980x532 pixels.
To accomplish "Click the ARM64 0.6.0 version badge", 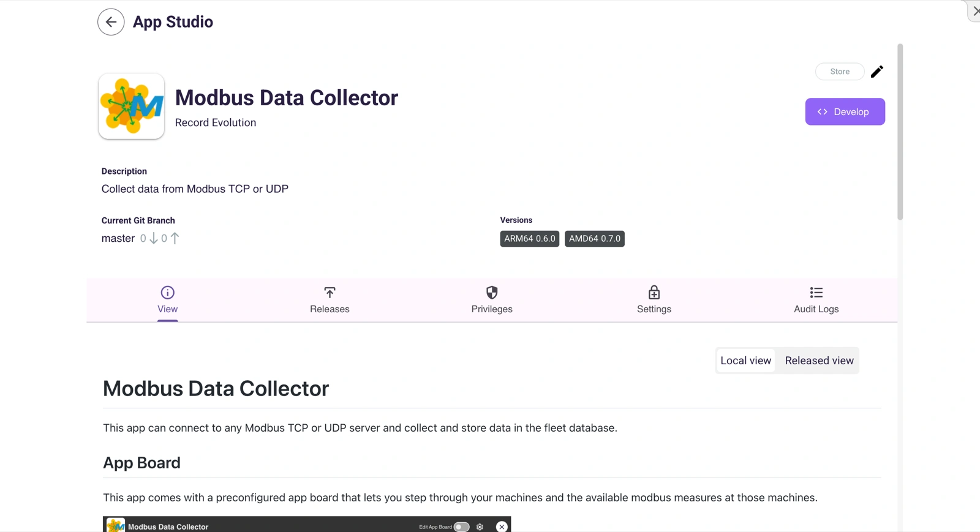I will [529, 239].
